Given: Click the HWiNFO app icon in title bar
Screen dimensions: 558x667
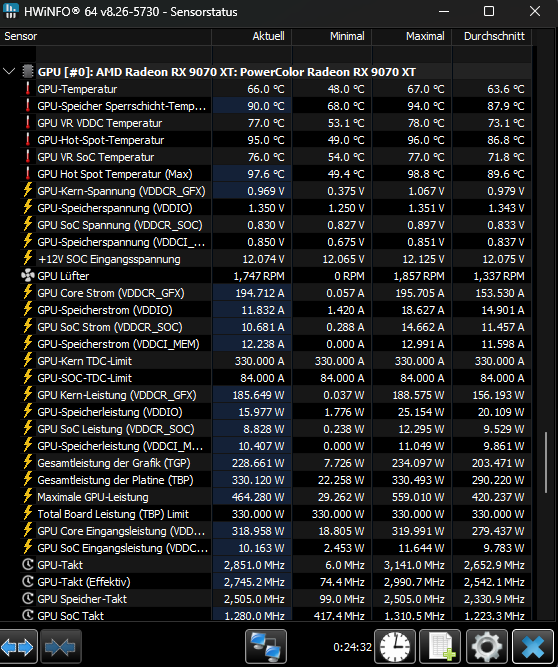Looking at the screenshot, I should [10, 11].
